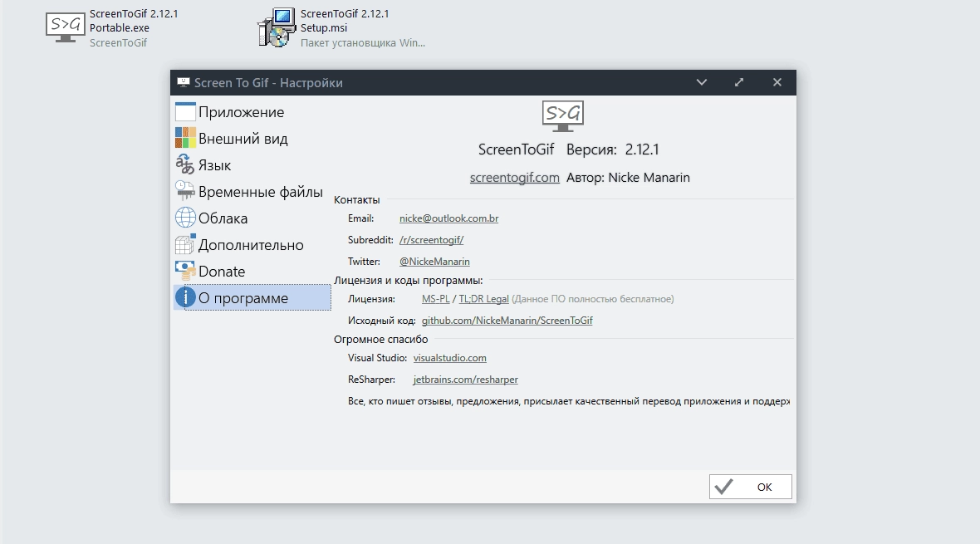Switch to Внешний вид section
Screen dimensions: 980x544
click(x=243, y=139)
